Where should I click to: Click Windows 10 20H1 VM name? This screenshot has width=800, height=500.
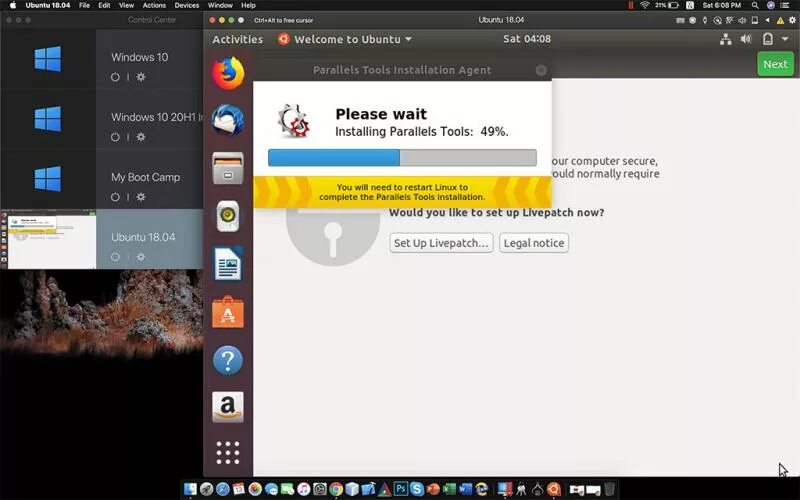pyautogui.click(x=157, y=117)
